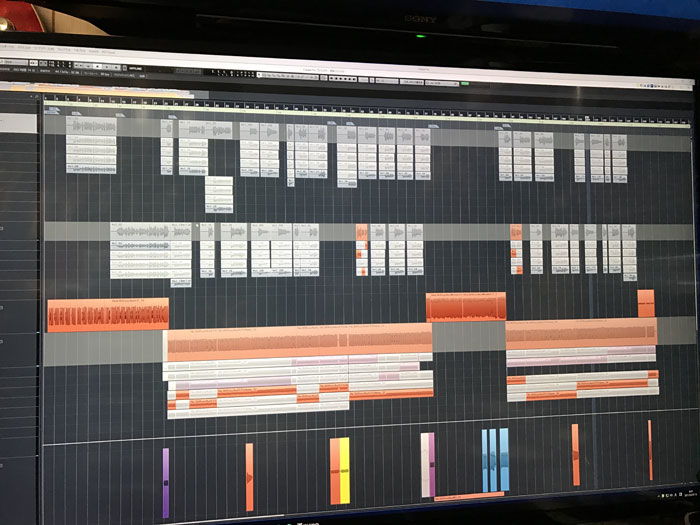This screenshot has height=525, width=700.
Task: Start playback with the transport play button
Action: point(107,67)
